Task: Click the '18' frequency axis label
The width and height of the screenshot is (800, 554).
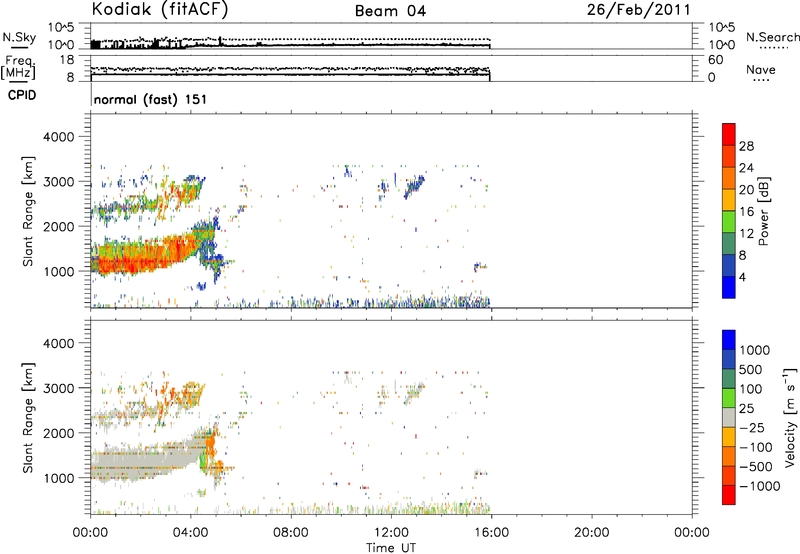Action: pos(67,60)
